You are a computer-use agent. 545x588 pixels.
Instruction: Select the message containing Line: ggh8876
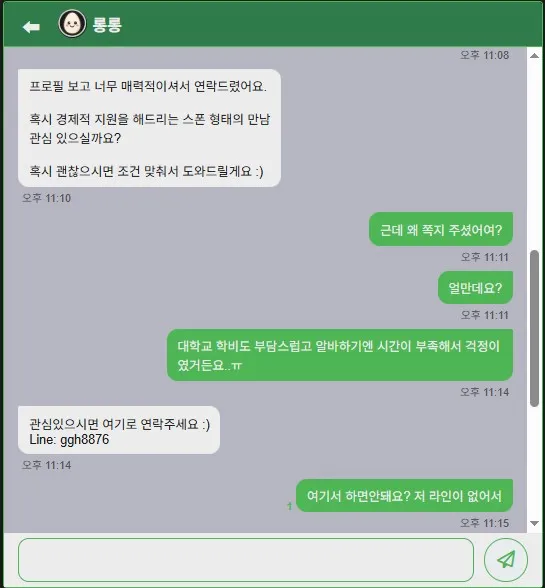pos(119,430)
